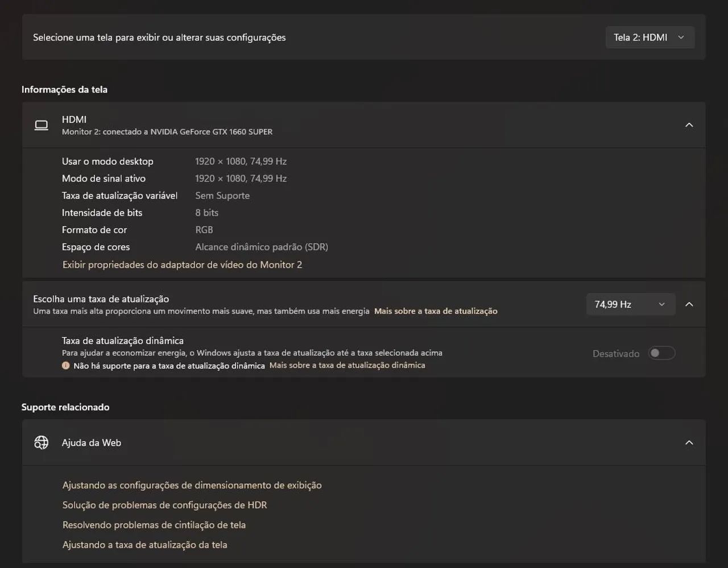The height and width of the screenshot is (568, 728).
Task: Collapse the HDMI monitor info section
Action: [x=689, y=125]
